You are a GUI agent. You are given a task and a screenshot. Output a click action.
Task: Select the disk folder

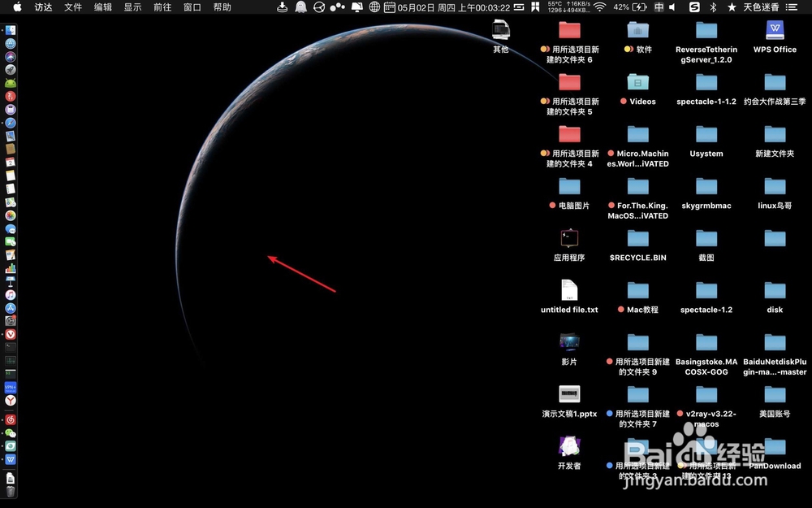[775, 297]
